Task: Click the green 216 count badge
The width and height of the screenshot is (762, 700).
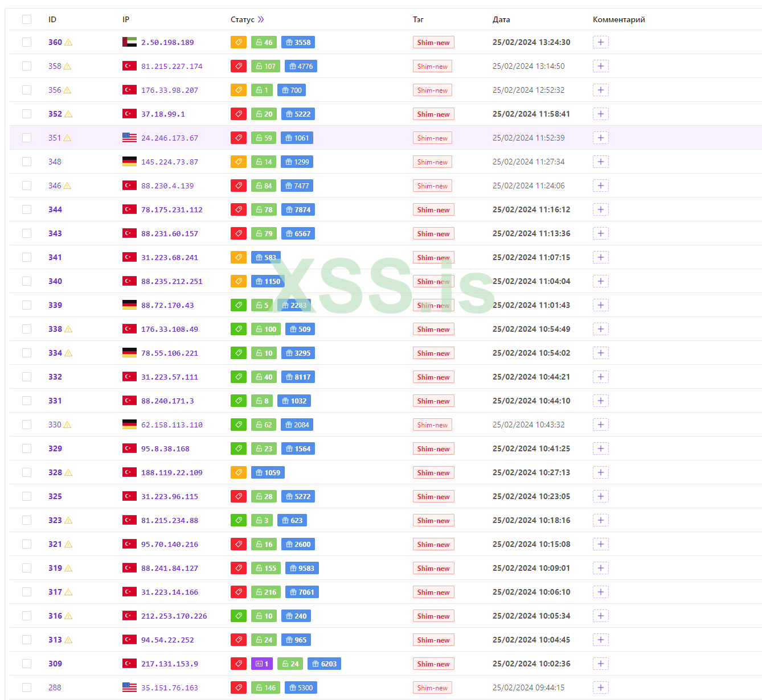Action: click(266, 592)
